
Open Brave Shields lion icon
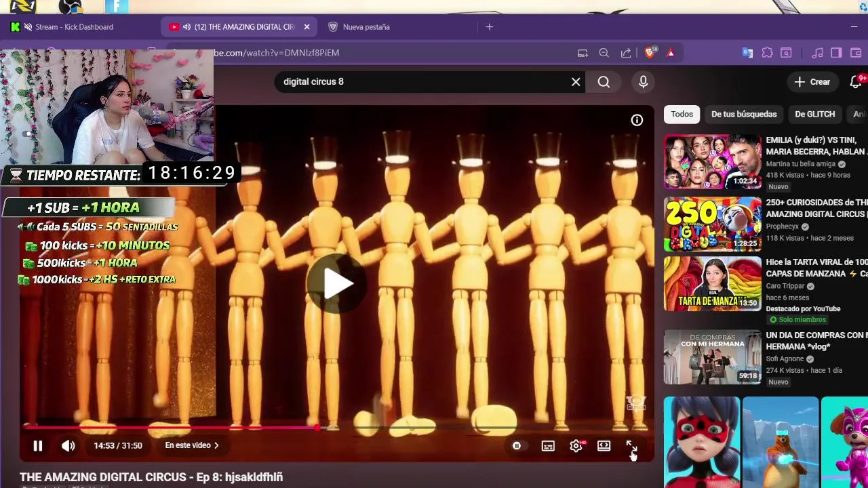(x=650, y=53)
